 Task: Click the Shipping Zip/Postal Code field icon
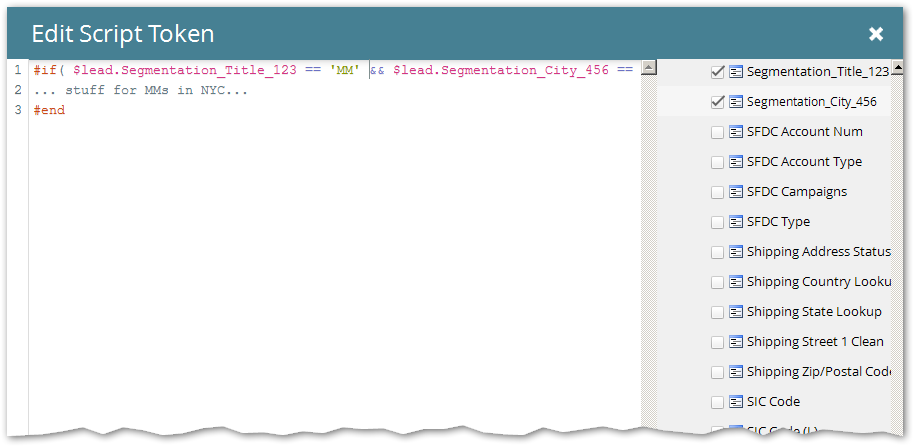(736, 372)
